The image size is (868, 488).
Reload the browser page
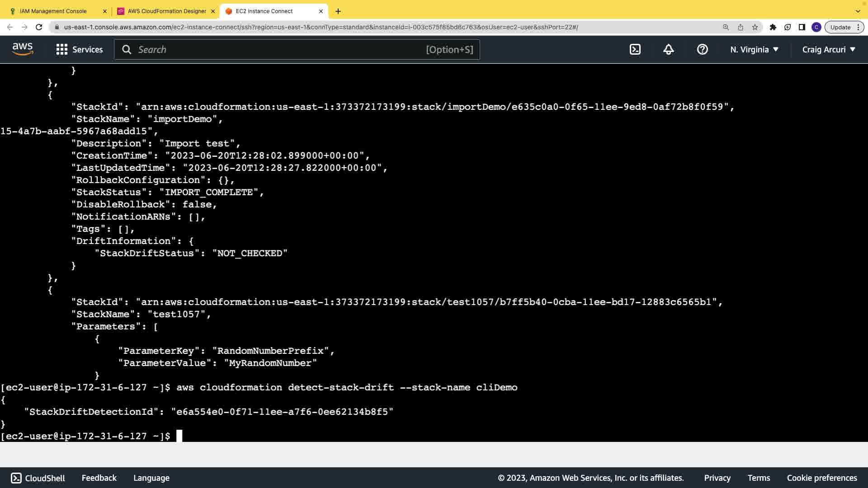(x=39, y=27)
